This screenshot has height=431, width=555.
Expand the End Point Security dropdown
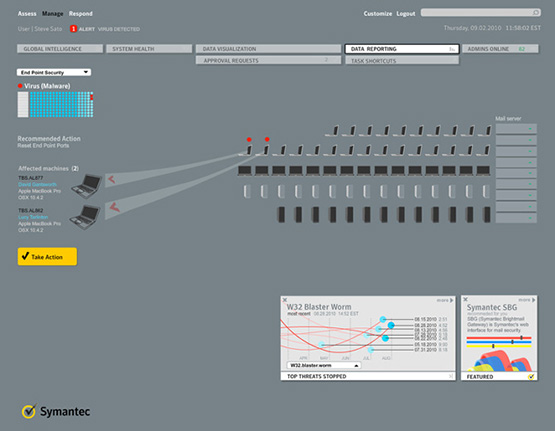point(54,72)
